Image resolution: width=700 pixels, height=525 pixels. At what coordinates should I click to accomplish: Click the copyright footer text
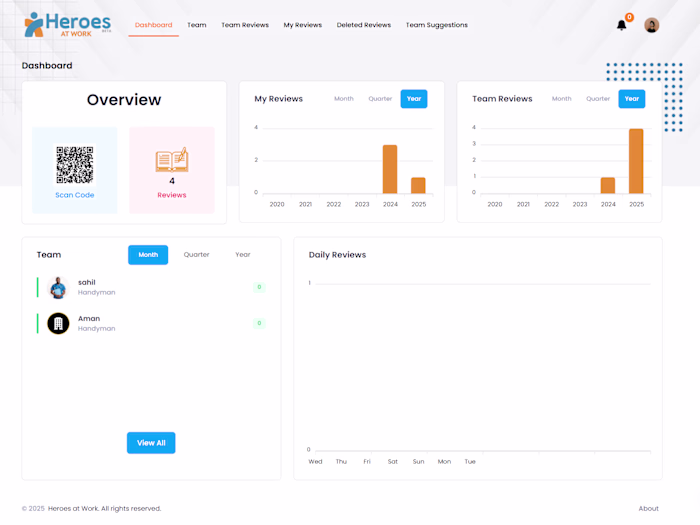[92, 508]
